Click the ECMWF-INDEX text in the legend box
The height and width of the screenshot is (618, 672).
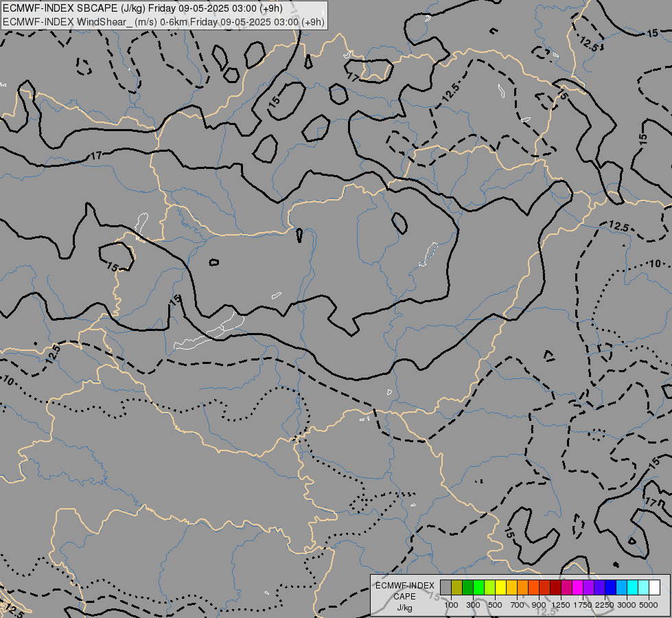click(x=405, y=586)
